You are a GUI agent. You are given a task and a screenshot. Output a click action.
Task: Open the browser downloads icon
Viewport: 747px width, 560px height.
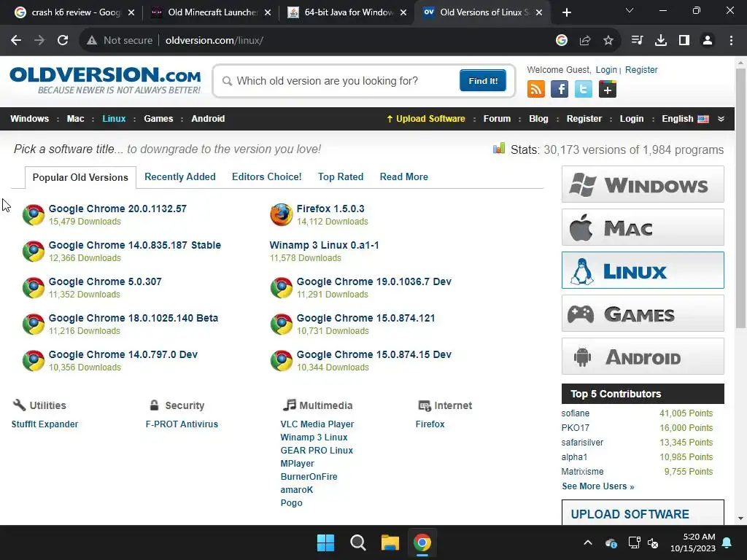(661, 41)
